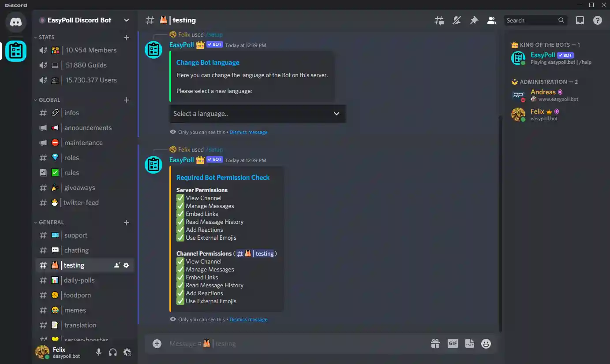Open the giveaways channel

pyautogui.click(x=85, y=188)
